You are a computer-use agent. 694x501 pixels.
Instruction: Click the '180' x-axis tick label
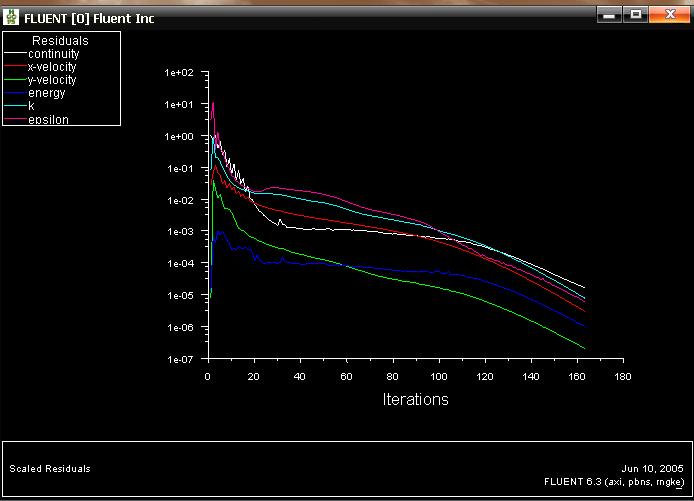click(x=623, y=377)
